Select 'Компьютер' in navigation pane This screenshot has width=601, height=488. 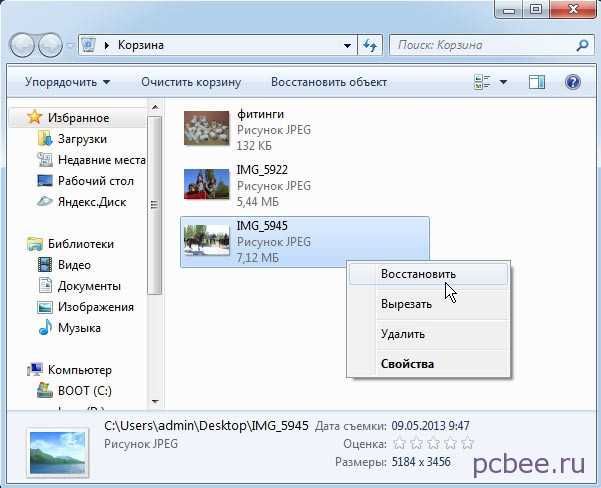(80, 370)
